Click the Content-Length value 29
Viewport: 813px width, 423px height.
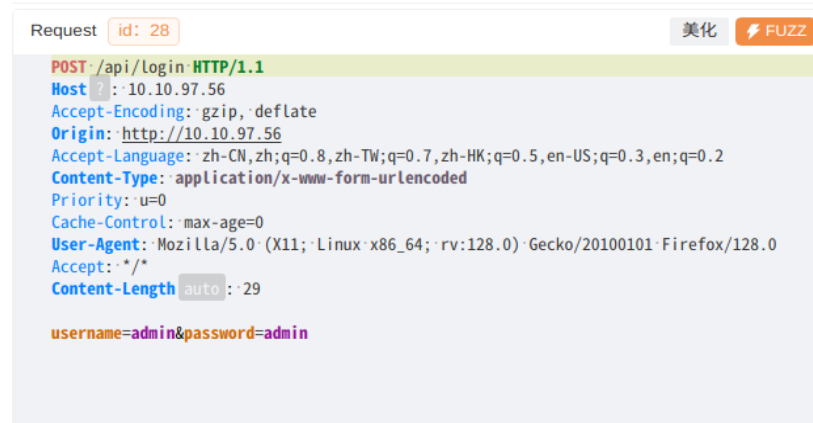point(252,289)
